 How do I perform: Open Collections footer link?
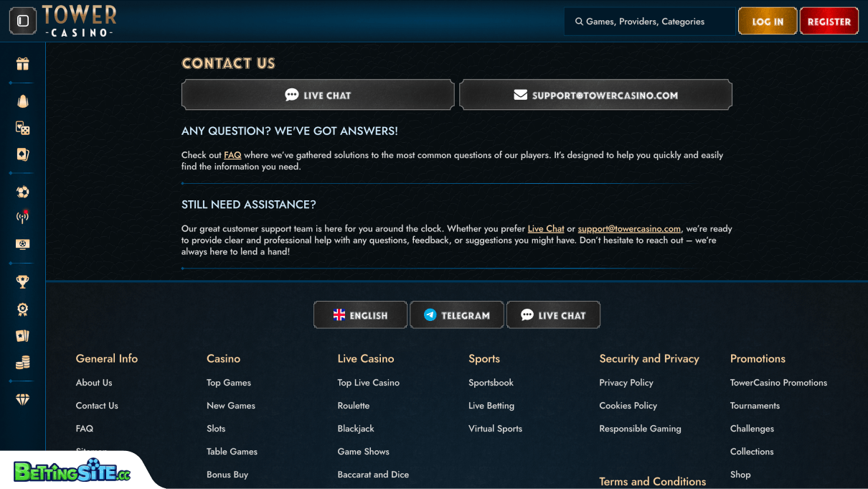point(752,452)
